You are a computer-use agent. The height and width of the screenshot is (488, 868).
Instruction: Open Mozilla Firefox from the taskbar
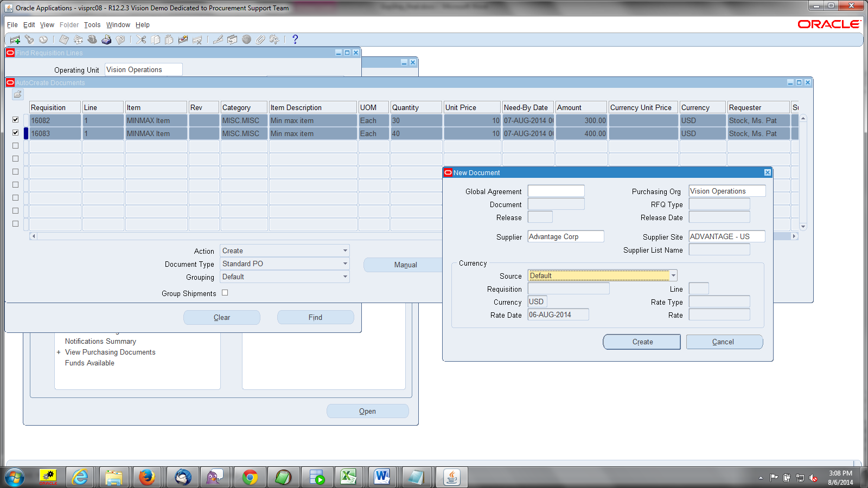pyautogui.click(x=146, y=477)
